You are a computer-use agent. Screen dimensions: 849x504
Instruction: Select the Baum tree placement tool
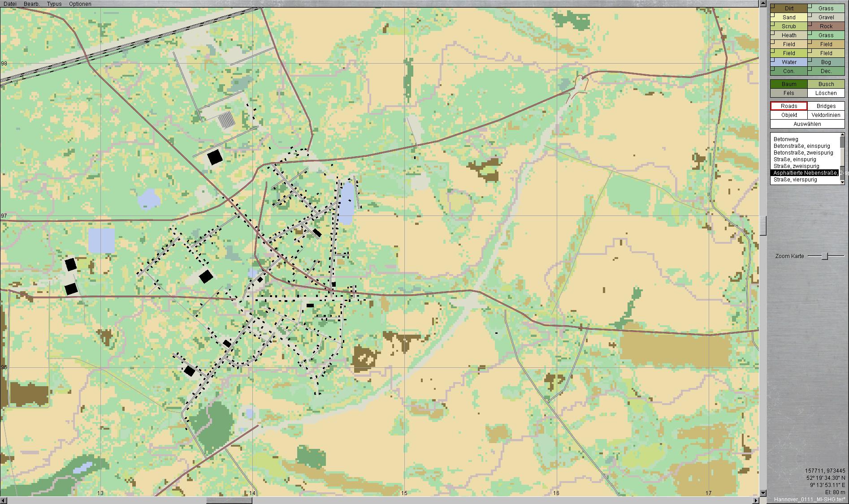789,84
